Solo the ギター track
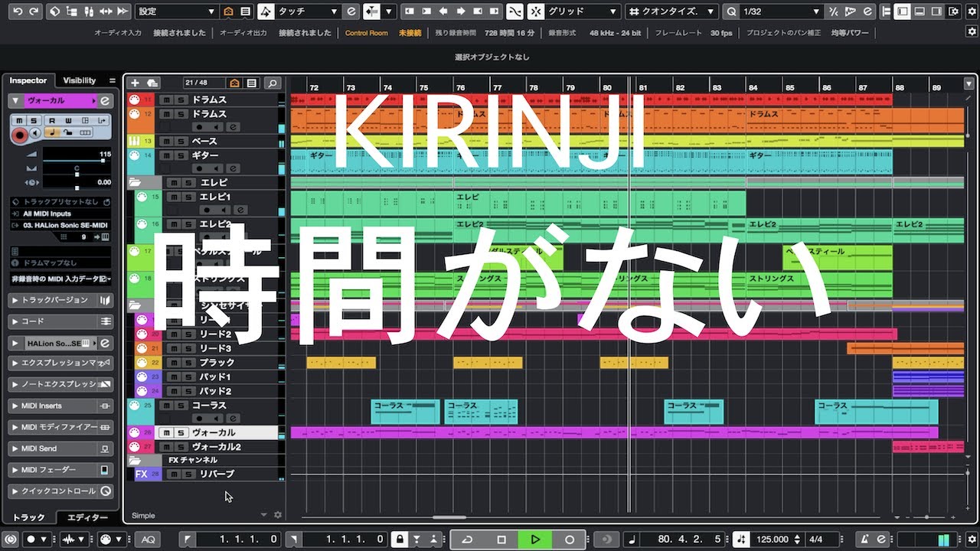This screenshot has width=980, height=551. pyautogui.click(x=181, y=155)
